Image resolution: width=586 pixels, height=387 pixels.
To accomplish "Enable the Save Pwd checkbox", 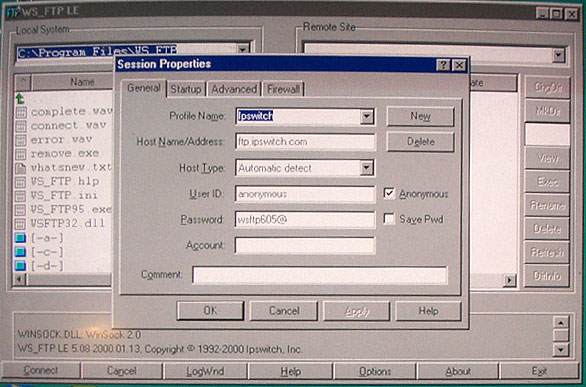I will tap(389, 219).
